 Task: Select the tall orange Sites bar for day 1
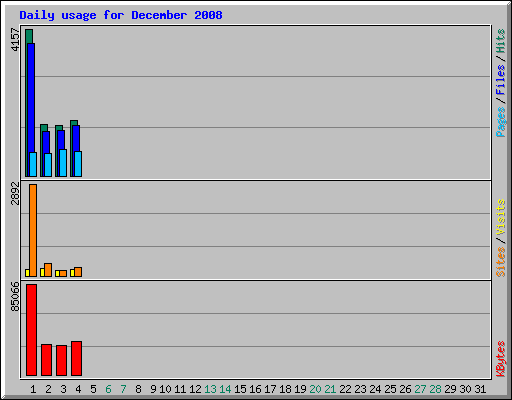coord(33,230)
